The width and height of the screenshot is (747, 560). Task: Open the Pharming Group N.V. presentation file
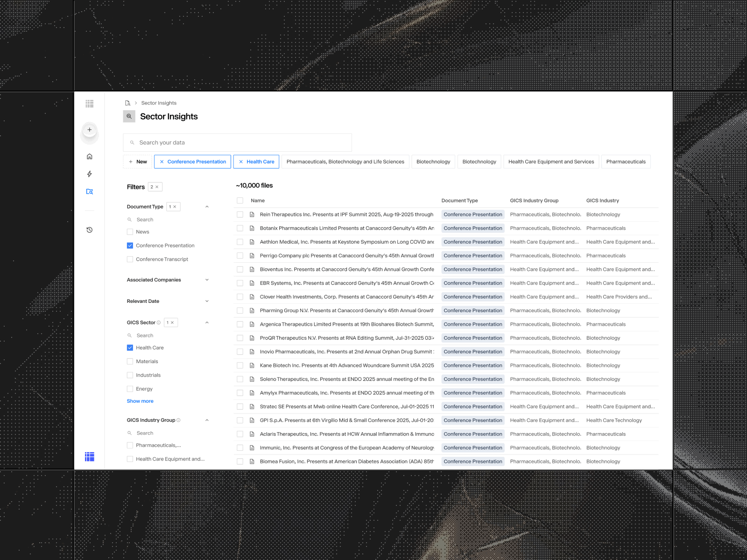347,311
